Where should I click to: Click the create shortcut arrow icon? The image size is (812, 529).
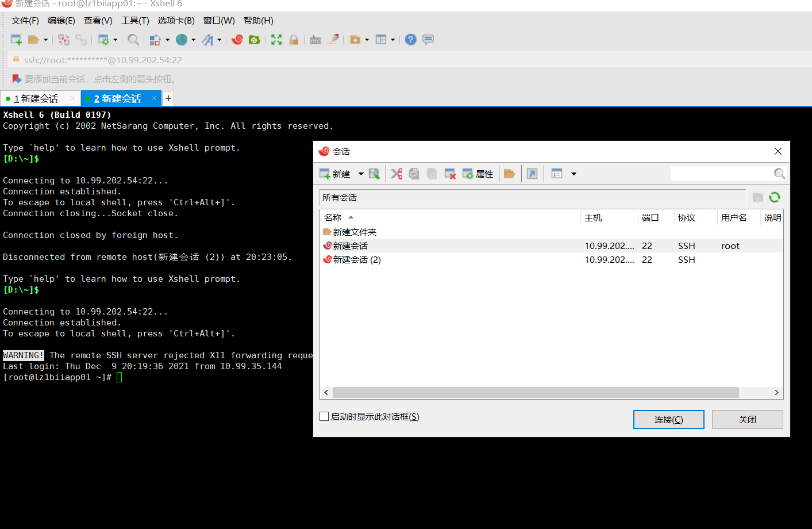point(532,174)
